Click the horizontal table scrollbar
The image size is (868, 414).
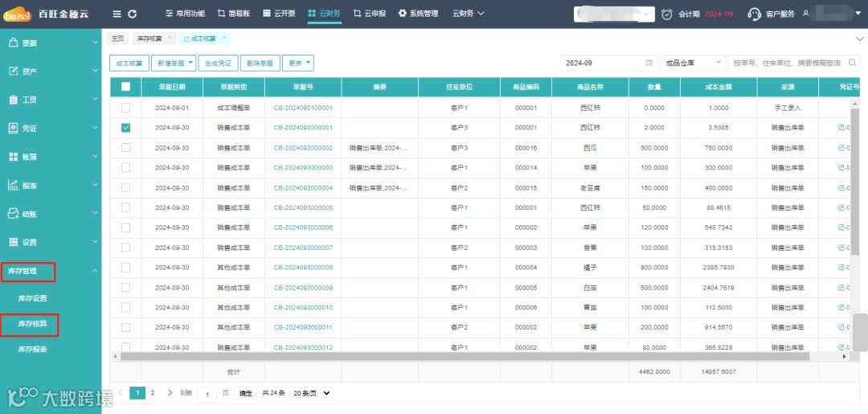tap(465, 357)
